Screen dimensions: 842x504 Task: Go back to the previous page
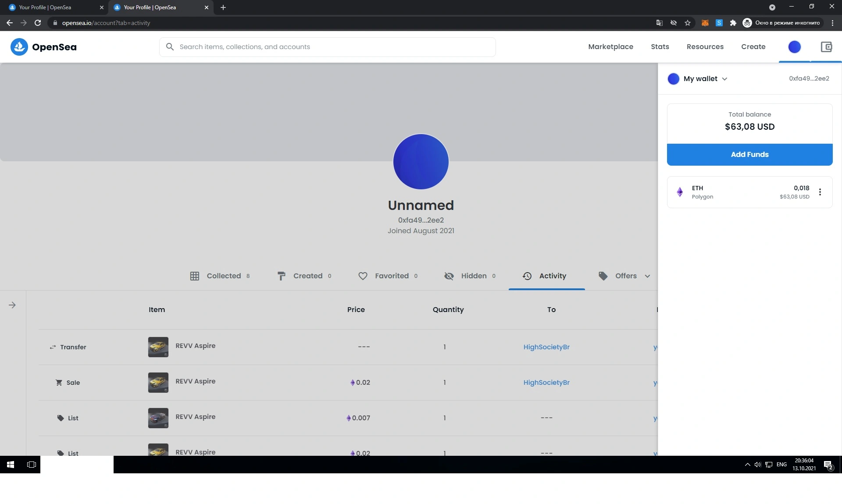click(x=10, y=23)
